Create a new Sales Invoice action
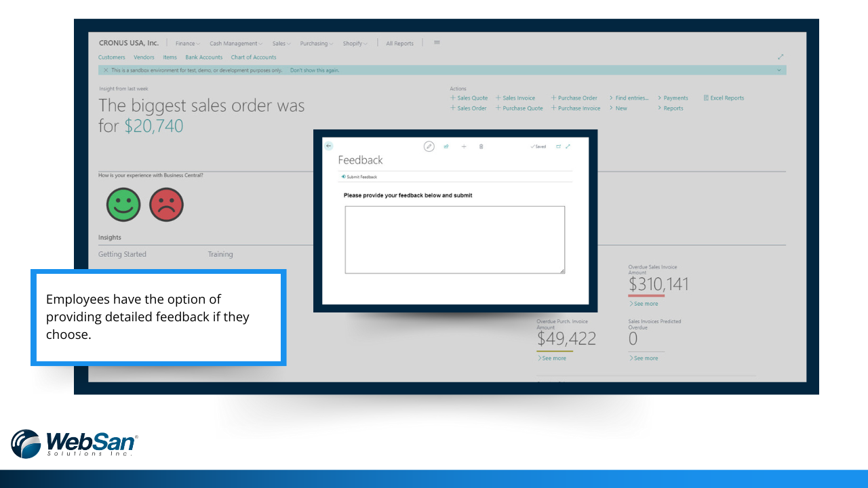 click(x=515, y=98)
